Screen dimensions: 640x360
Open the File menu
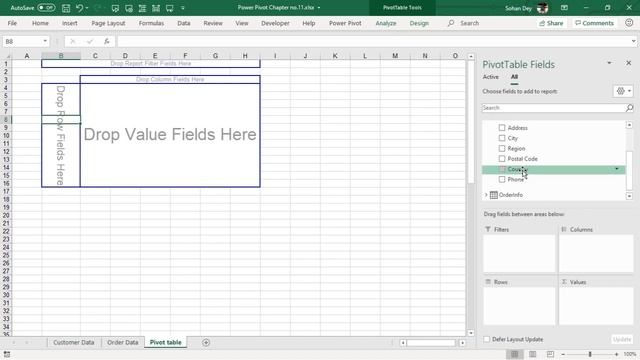pos(12,23)
